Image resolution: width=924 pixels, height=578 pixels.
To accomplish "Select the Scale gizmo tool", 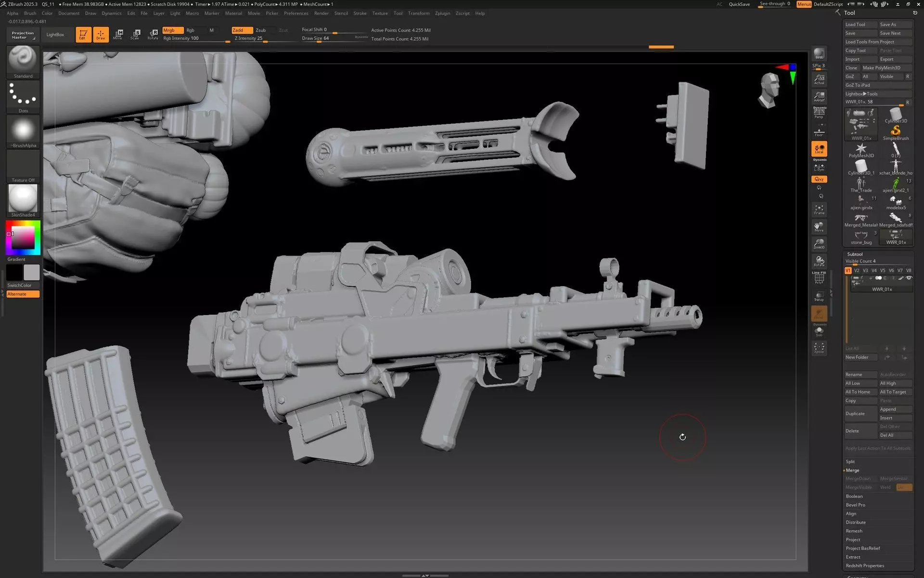I will click(x=135, y=34).
